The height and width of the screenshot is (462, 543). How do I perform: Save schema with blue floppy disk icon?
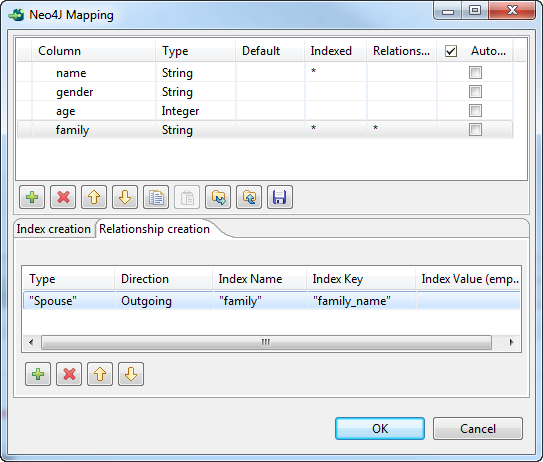280,197
